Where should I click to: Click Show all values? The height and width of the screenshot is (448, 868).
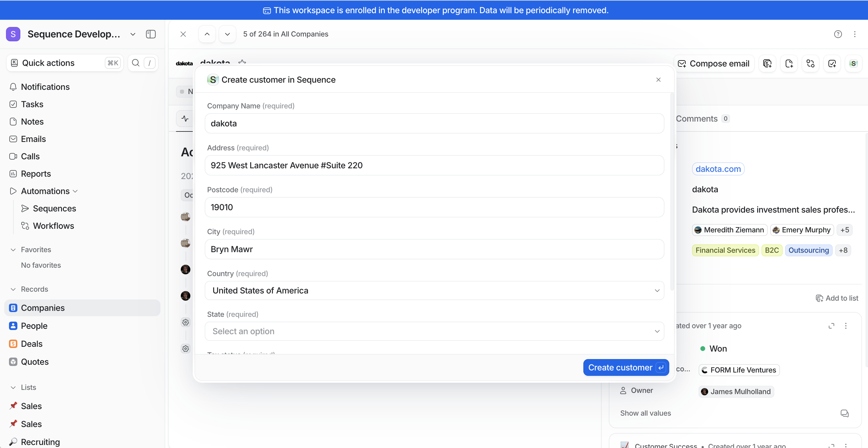[645, 413]
